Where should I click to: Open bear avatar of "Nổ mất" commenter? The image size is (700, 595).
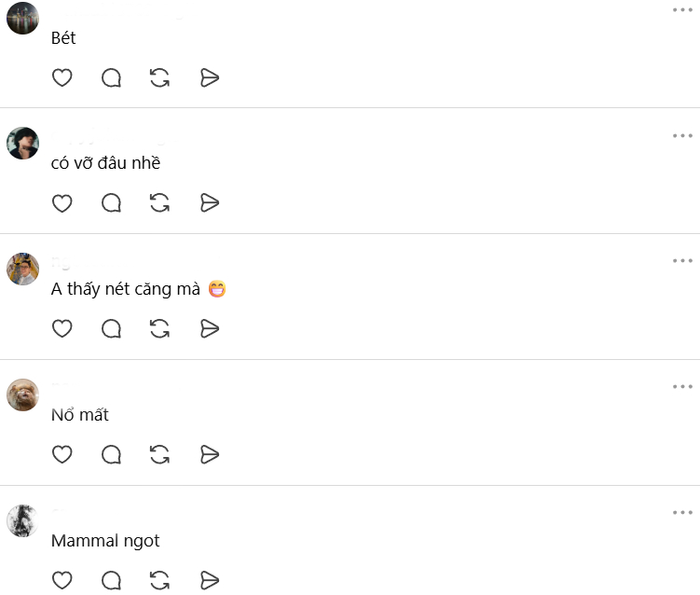[22, 394]
